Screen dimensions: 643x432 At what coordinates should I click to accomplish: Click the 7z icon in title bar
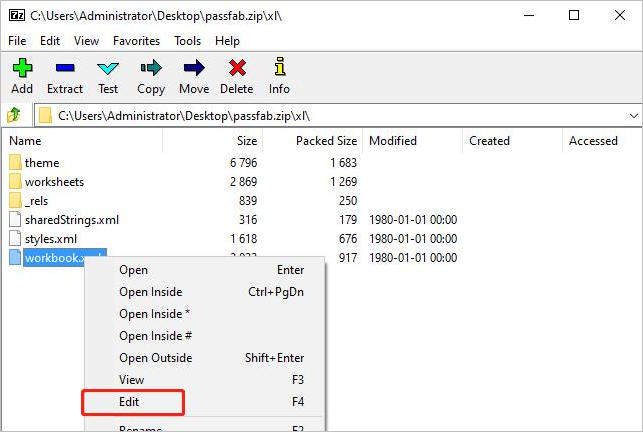tap(17, 16)
